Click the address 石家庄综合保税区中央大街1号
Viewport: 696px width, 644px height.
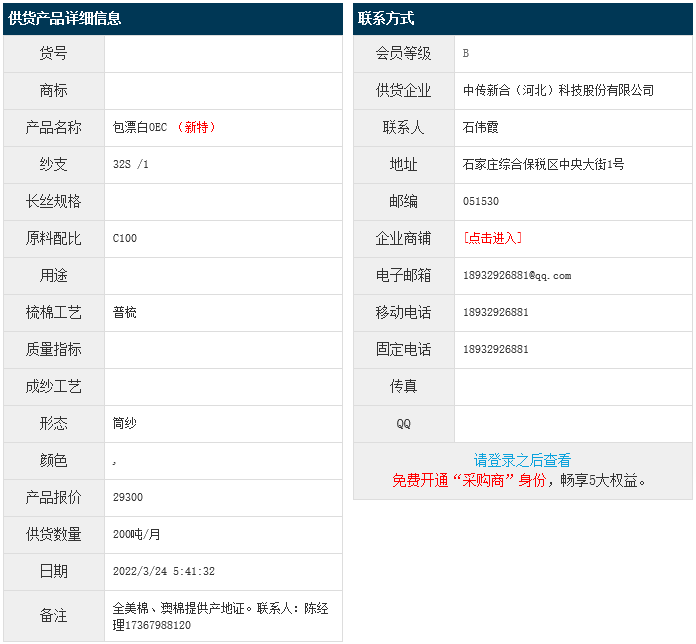[543, 164]
